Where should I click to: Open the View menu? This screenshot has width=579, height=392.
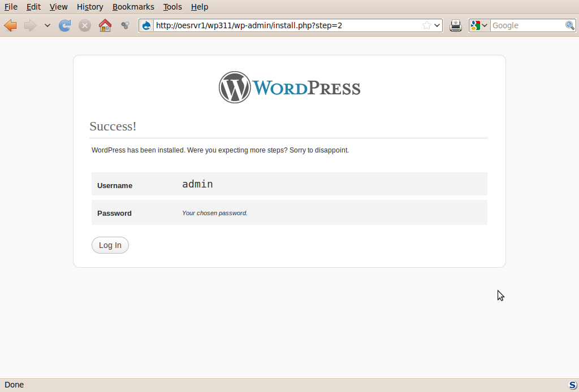click(x=58, y=7)
